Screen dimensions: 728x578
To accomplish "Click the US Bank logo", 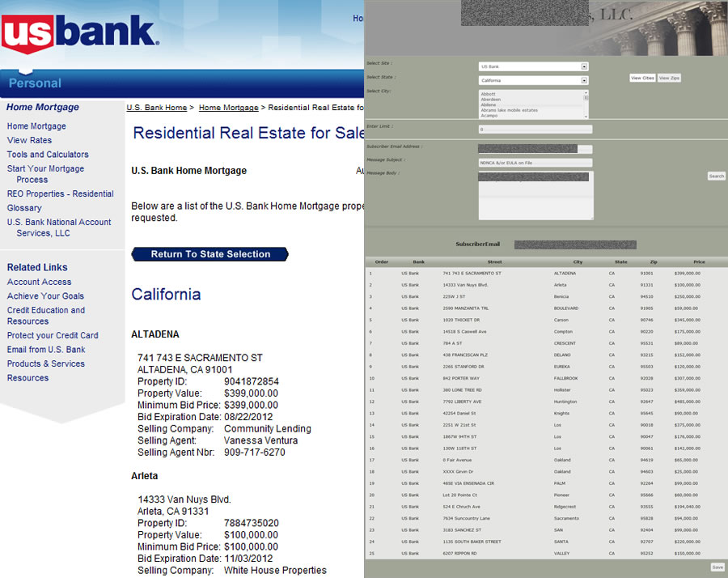I will click(80, 33).
